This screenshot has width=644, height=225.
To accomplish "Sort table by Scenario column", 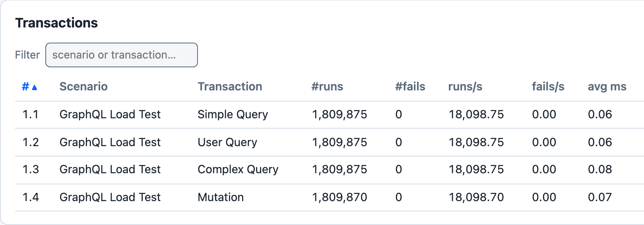I will tap(83, 87).
